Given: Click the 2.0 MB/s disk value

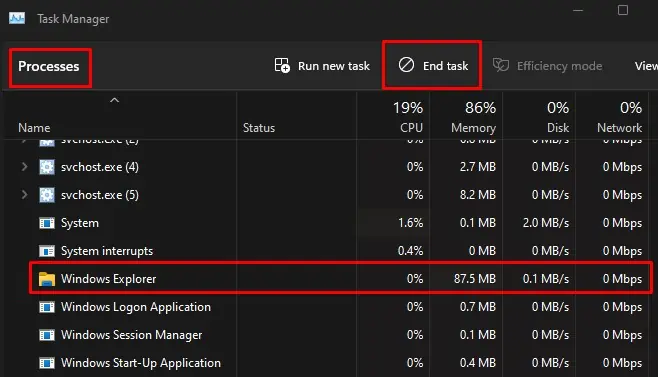Looking at the screenshot, I should (x=546, y=223).
